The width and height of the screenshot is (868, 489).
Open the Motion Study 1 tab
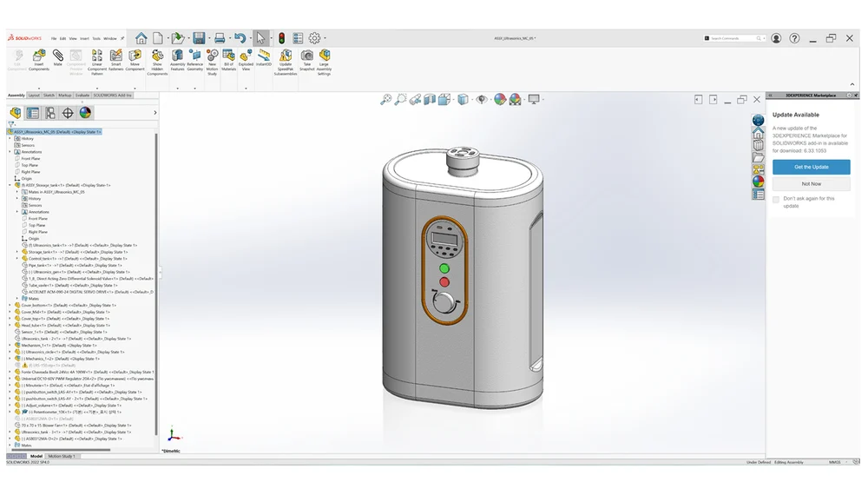click(62, 456)
